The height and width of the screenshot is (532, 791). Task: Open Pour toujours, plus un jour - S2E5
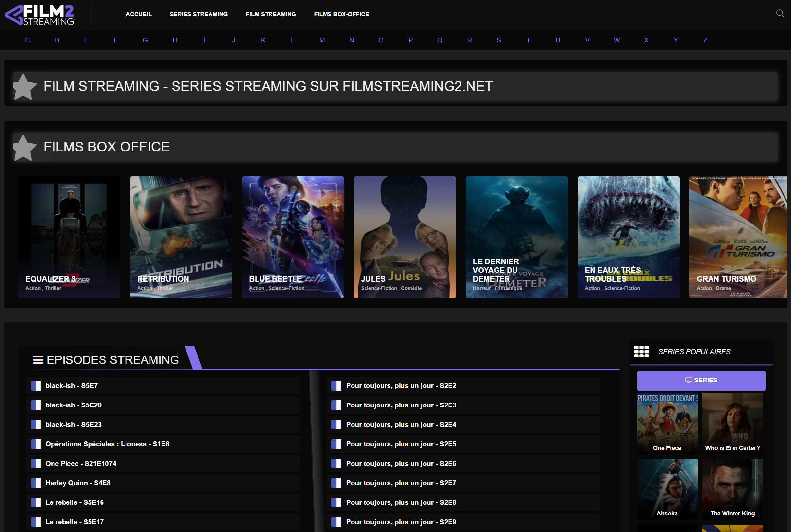click(x=463, y=444)
